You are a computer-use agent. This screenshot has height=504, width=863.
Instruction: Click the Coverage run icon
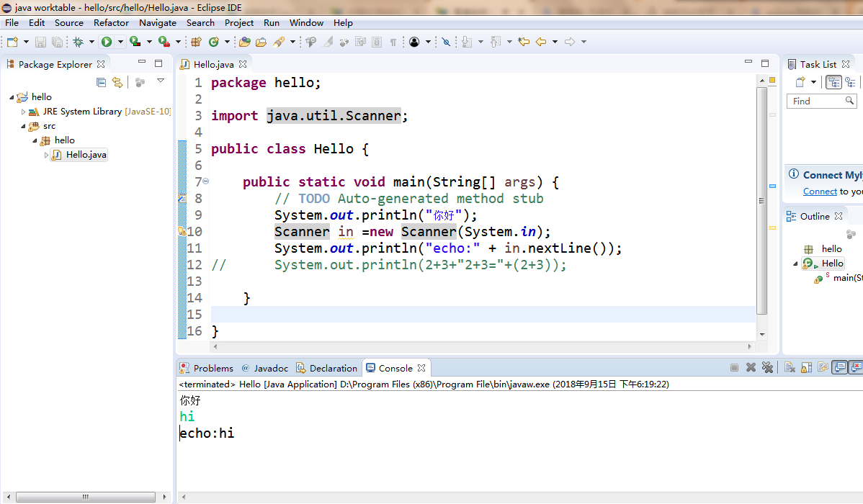(x=135, y=42)
